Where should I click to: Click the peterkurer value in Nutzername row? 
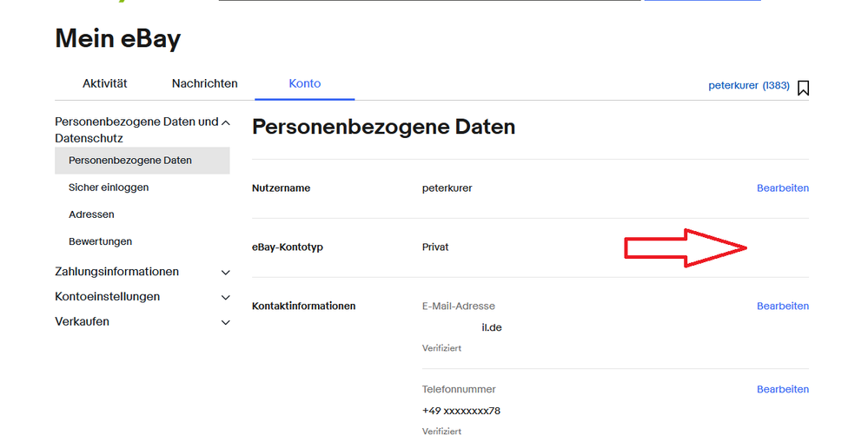point(447,188)
